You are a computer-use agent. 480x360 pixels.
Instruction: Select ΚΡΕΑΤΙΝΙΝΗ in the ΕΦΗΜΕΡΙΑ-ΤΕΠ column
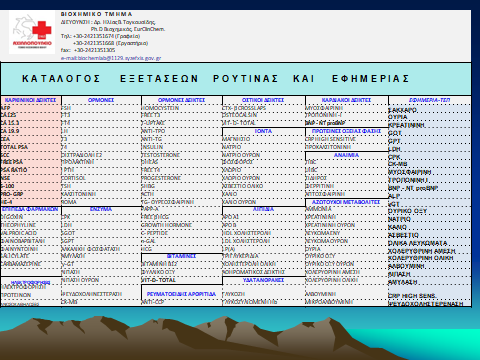coord(406,125)
